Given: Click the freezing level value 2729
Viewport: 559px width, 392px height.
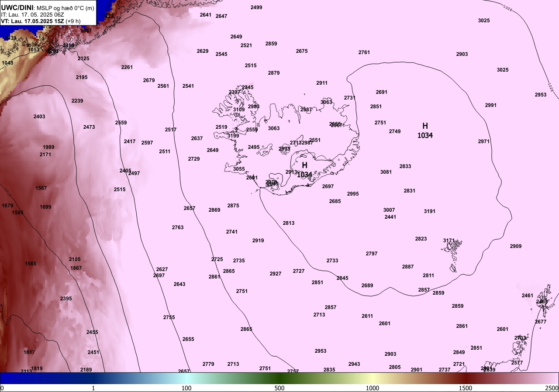Looking at the screenshot, I should click(x=194, y=159).
